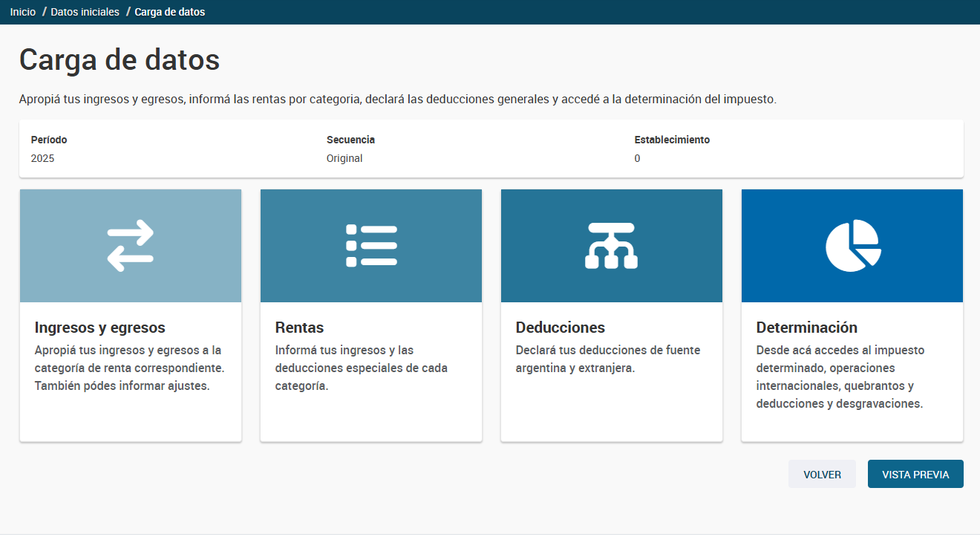Viewport: 980px width, 537px height.
Task: Click the 'Declará tus deducciones de fuente' description
Action: (x=608, y=359)
